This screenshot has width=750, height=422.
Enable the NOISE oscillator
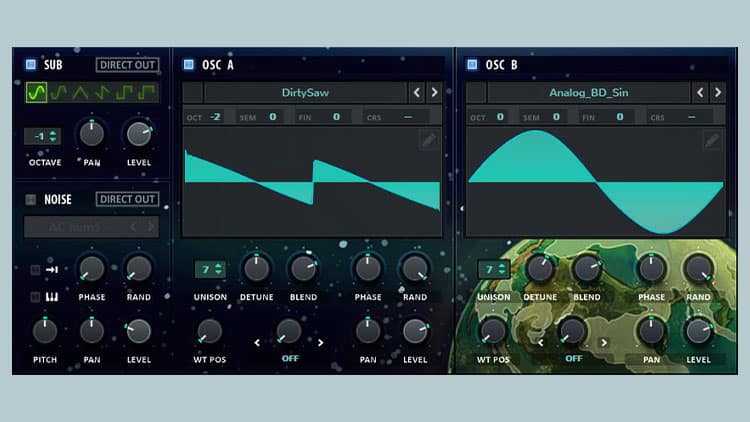(31, 199)
